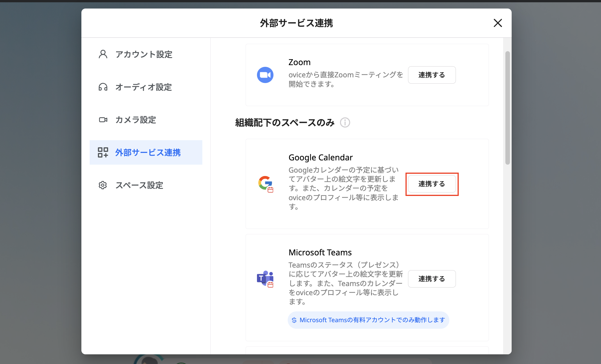
Task: Open オーディオ設定 in the sidebar
Action: pyautogui.click(x=146, y=87)
